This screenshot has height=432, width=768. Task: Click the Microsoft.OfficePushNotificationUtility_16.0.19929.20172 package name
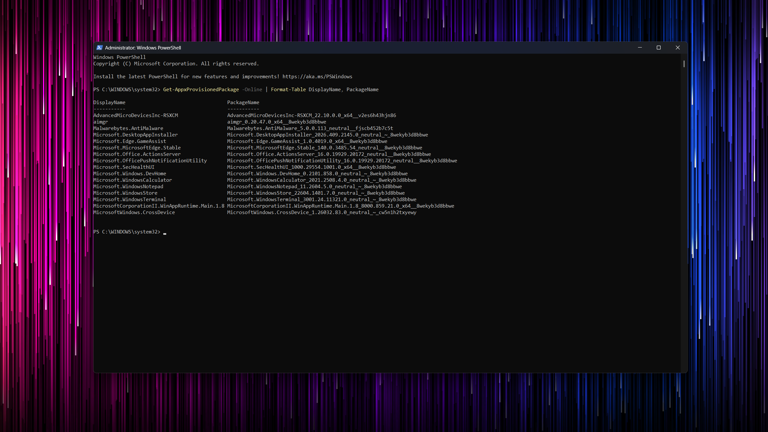click(342, 161)
